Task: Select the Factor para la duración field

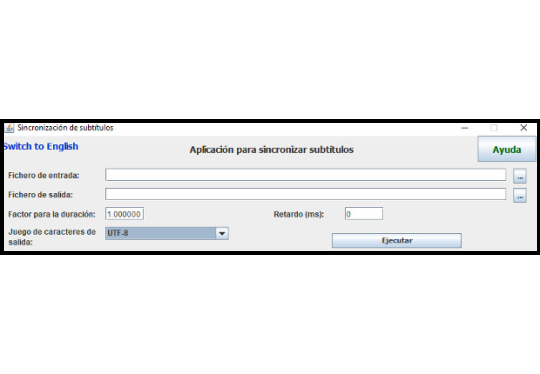Action: (124, 214)
